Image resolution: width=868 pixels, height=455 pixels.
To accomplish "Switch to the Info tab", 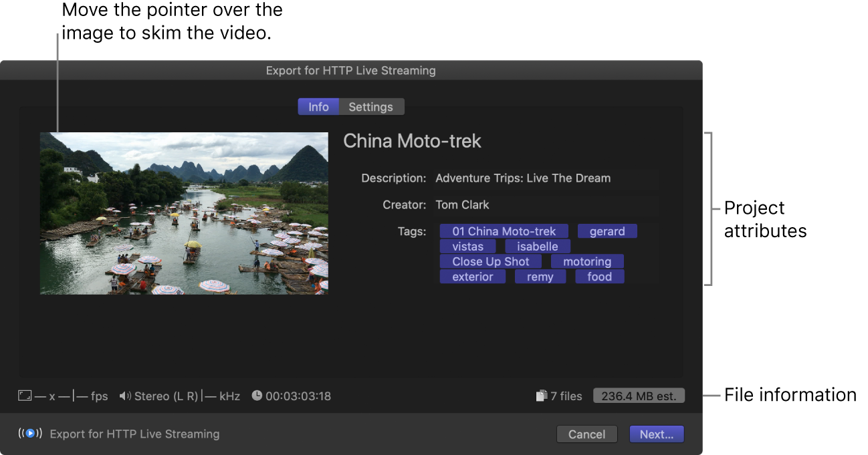I will pos(318,106).
